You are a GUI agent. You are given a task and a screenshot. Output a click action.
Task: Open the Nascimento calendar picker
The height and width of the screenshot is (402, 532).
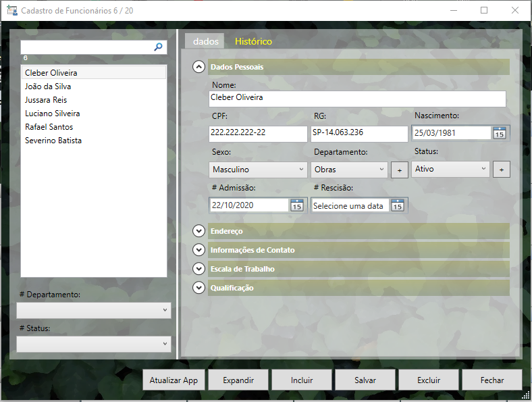coord(499,133)
